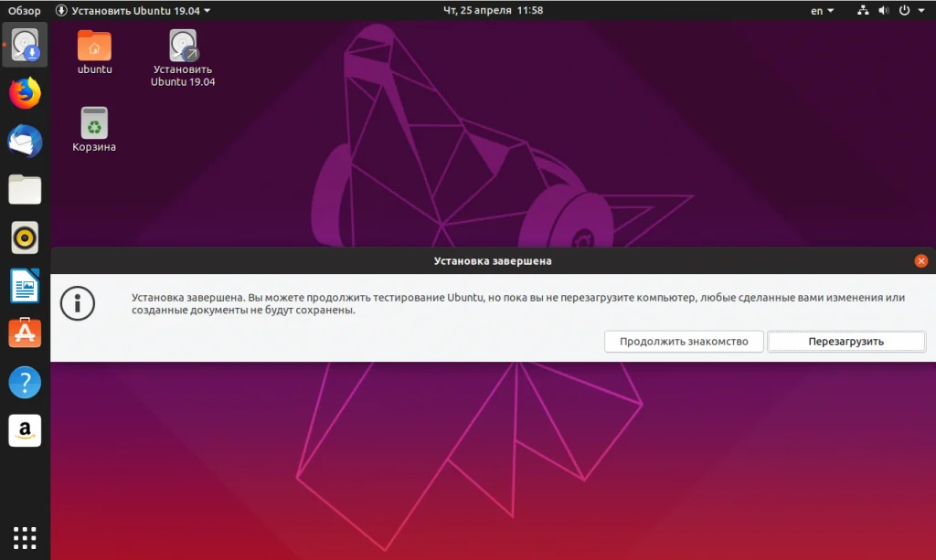Open the Обзор activities overview
The width and height of the screenshot is (936, 560).
point(25,11)
